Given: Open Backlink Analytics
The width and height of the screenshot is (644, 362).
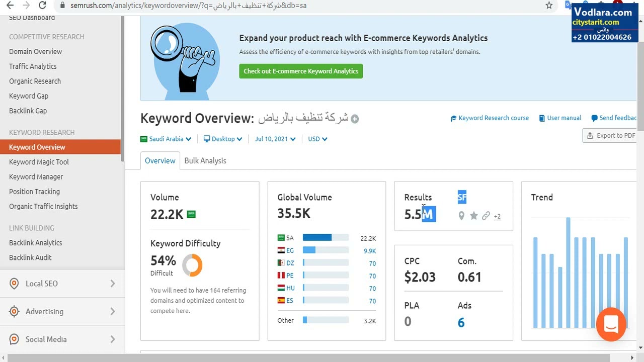Looking at the screenshot, I should pyautogui.click(x=36, y=242).
